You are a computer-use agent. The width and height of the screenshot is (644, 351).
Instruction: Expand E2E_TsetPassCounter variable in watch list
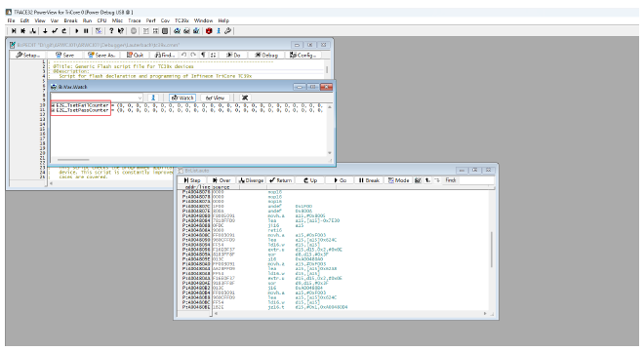(x=53, y=110)
